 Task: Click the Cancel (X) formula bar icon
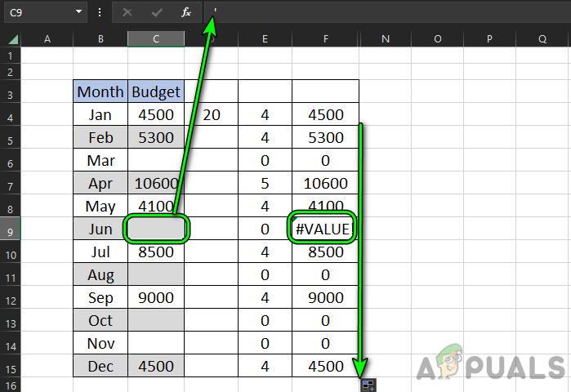click(x=127, y=12)
